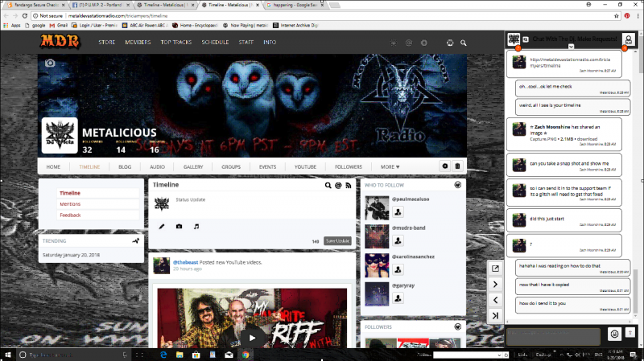Open the Mentions link in sidebar
This screenshot has height=361, width=644.
[70, 204]
